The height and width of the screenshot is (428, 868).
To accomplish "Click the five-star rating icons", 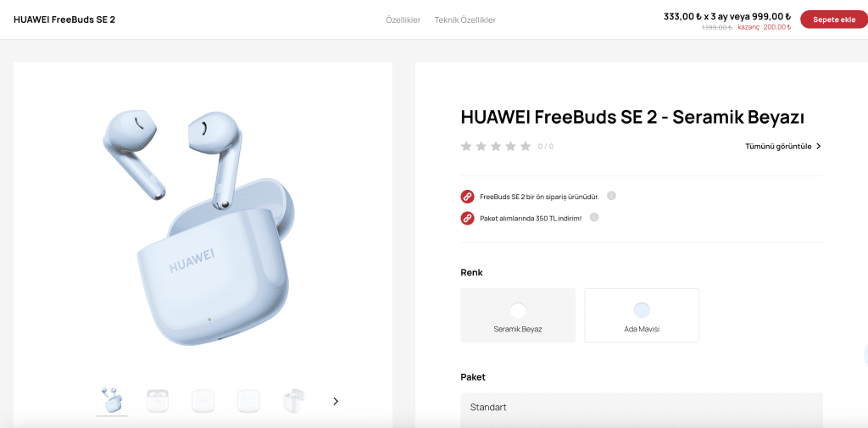I will [495, 146].
